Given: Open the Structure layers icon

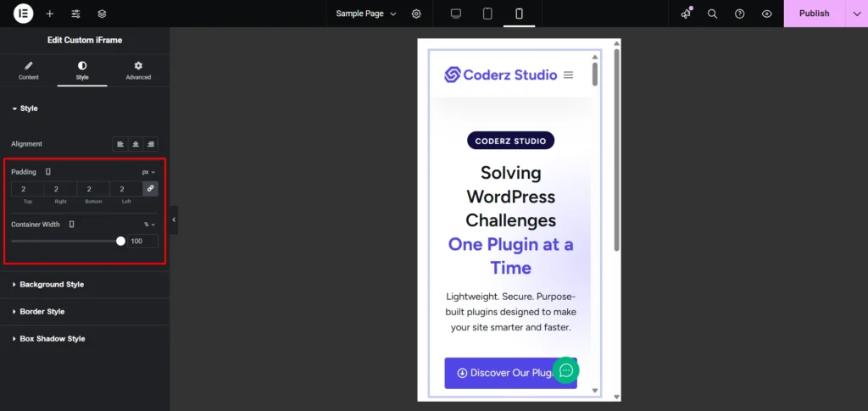Looking at the screenshot, I should pos(102,14).
